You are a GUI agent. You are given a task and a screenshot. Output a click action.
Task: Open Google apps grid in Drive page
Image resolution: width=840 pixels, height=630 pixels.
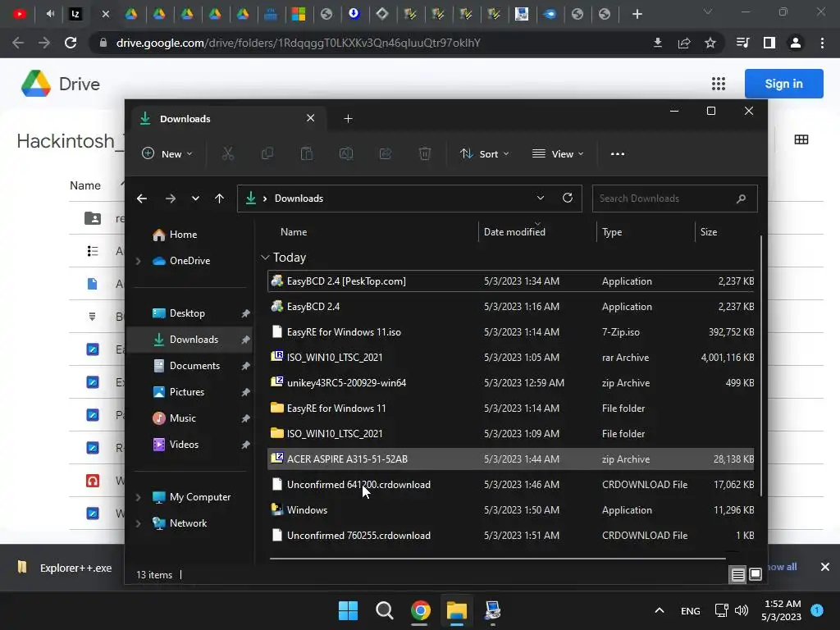point(719,84)
